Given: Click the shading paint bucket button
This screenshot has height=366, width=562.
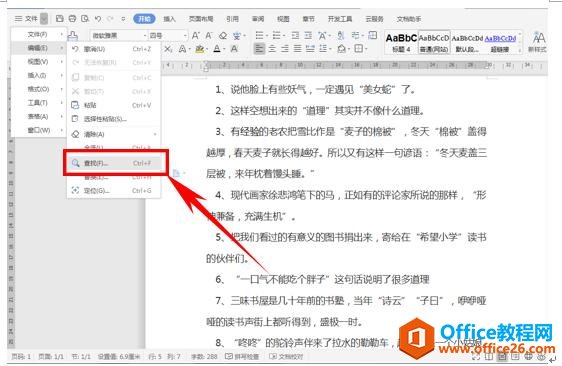Looking at the screenshot, I should pos(342,48).
